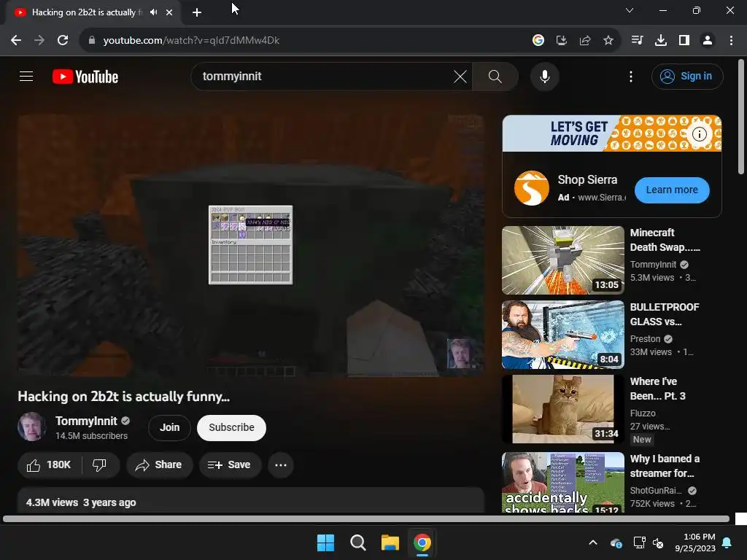Click the browser forward arrow
This screenshot has width=747, height=560.
[39, 41]
